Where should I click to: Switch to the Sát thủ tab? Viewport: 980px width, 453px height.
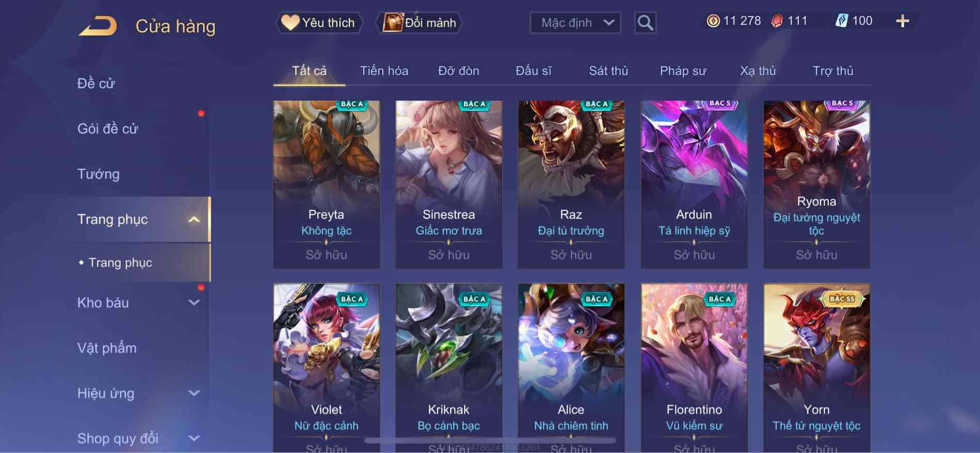[608, 71]
